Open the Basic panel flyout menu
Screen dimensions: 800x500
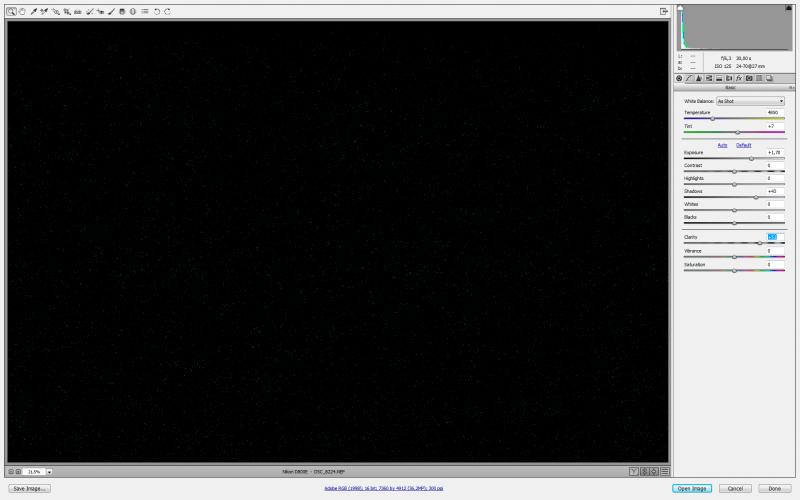pyautogui.click(x=791, y=88)
